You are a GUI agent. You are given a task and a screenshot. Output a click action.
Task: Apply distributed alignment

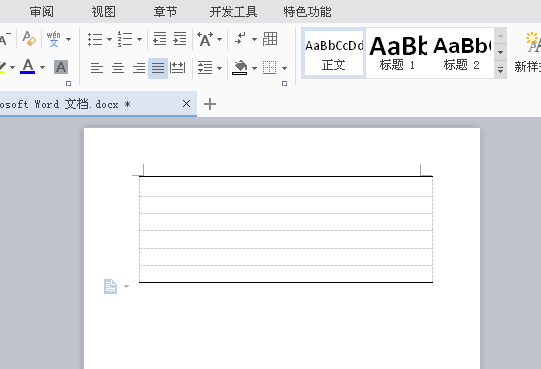tap(177, 68)
